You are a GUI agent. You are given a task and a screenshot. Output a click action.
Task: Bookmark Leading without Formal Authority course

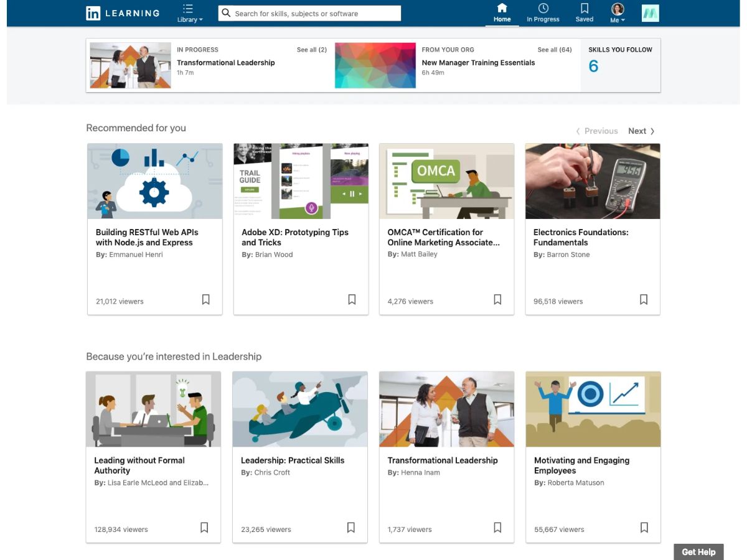pyautogui.click(x=204, y=528)
